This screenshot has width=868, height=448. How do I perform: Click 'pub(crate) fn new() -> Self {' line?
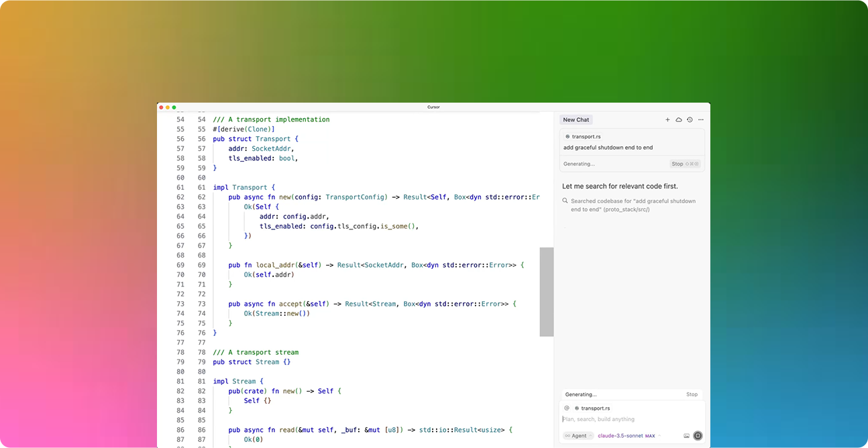coord(284,391)
